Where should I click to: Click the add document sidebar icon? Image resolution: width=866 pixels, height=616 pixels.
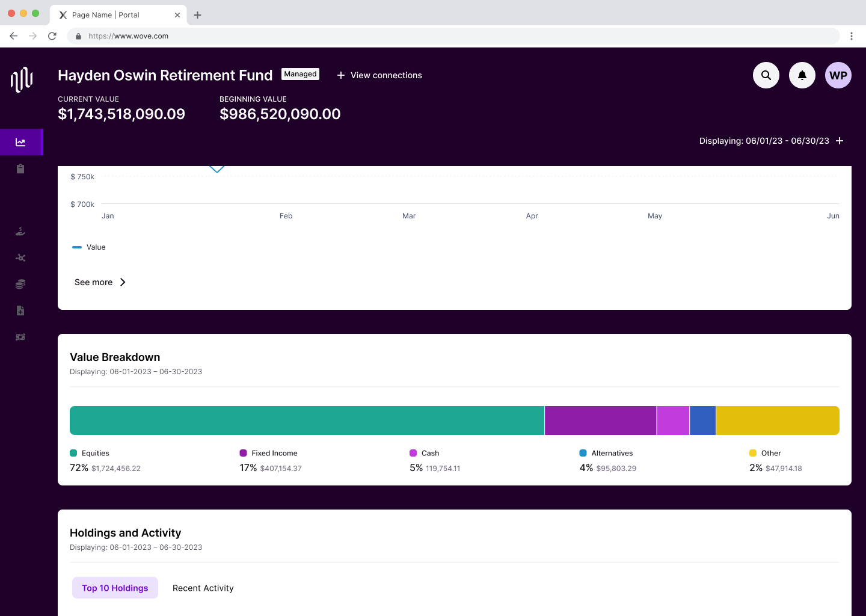pos(20,310)
